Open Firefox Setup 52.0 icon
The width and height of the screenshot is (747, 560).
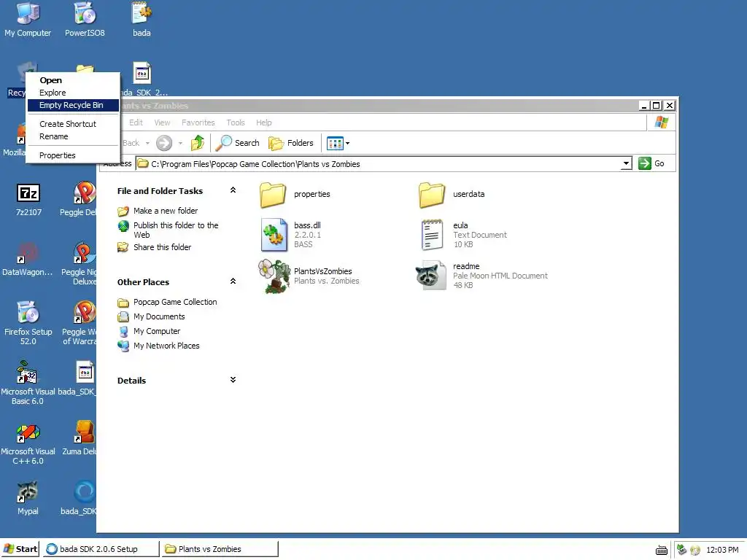point(28,323)
